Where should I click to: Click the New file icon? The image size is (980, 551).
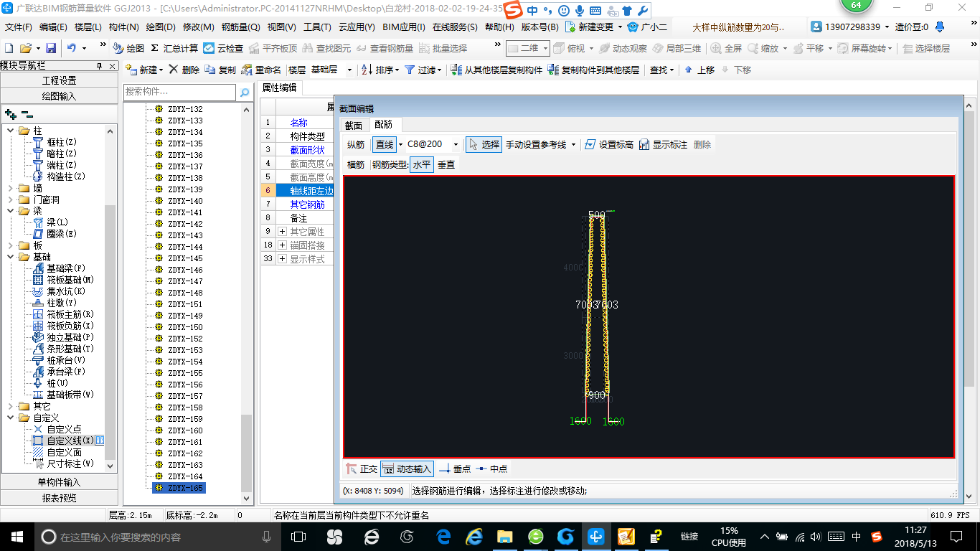(9, 48)
